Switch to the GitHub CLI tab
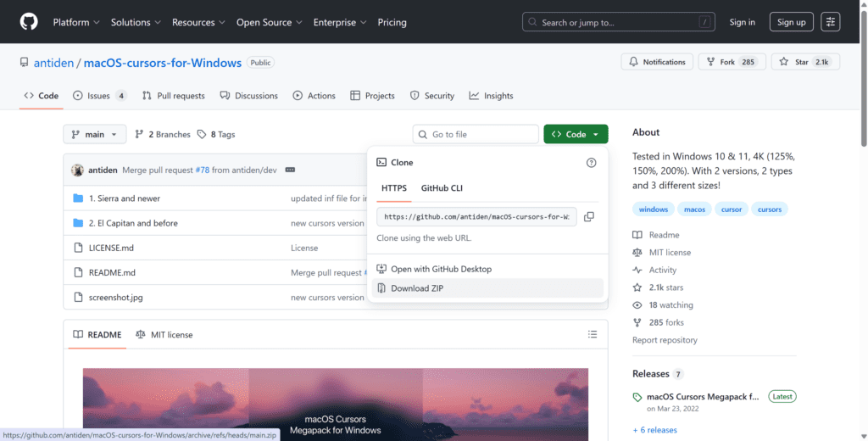The image size is (868, 441). pos(442,188)
